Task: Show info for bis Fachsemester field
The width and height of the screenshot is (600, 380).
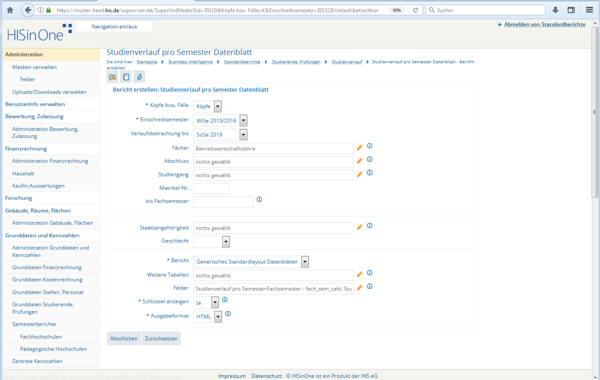Action: (x=259, y=199)
